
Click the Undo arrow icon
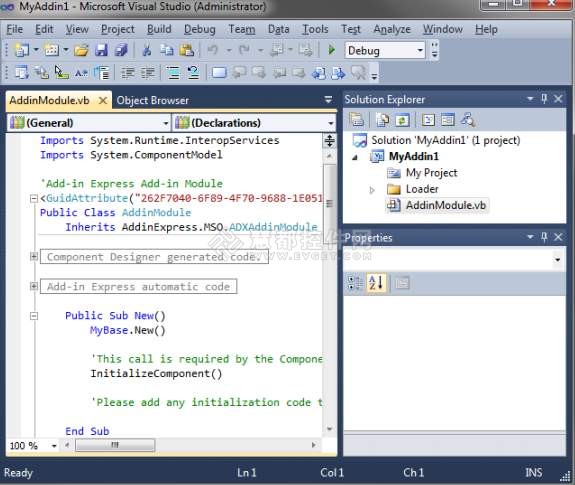[213, 50]
